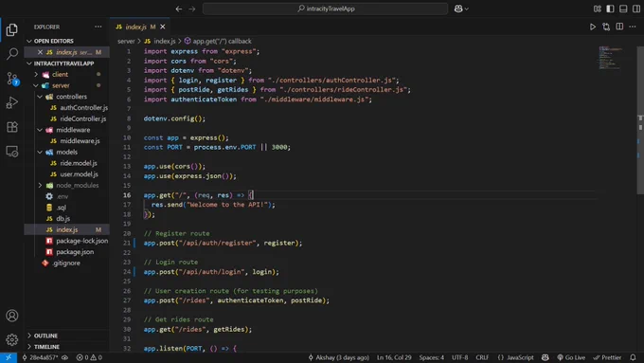Click Go Live in the status bar
The image size is (644, 363).
pos(571,357)
